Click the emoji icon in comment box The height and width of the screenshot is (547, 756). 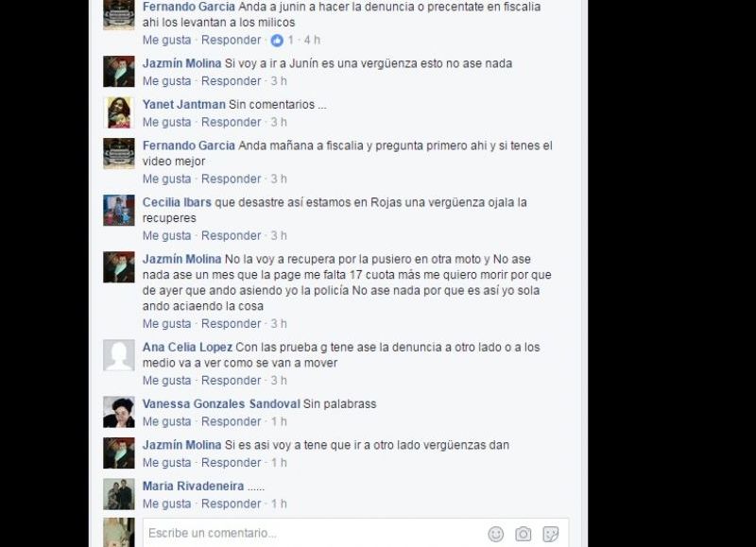coord(495,534)
